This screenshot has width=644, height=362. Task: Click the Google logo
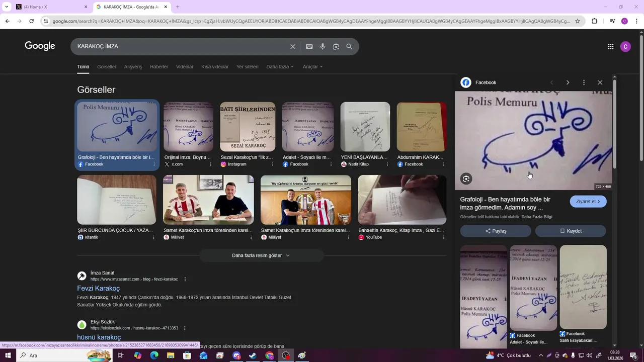click(x=40, y=46)
